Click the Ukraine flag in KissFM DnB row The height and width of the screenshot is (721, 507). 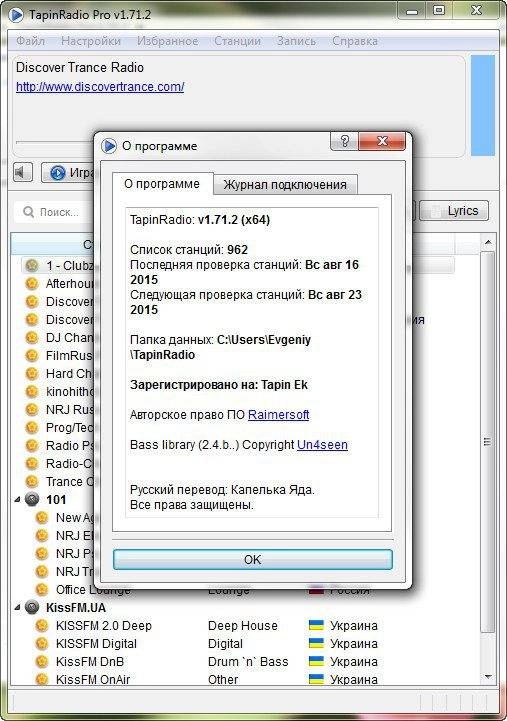point(316,661)
